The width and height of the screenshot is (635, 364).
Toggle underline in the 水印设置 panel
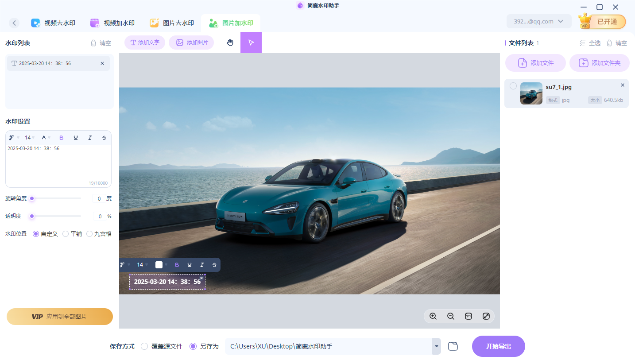(x=76, y=138)
